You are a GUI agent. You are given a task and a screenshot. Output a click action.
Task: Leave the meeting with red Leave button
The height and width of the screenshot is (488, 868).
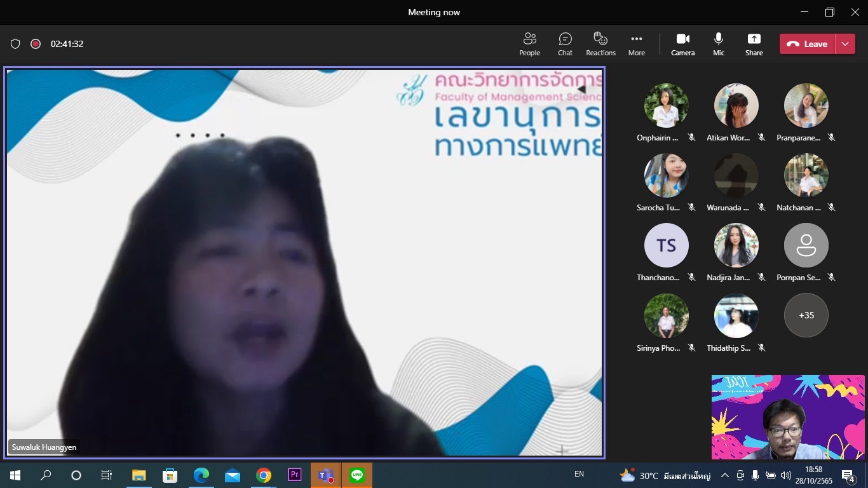coord(808,44)
